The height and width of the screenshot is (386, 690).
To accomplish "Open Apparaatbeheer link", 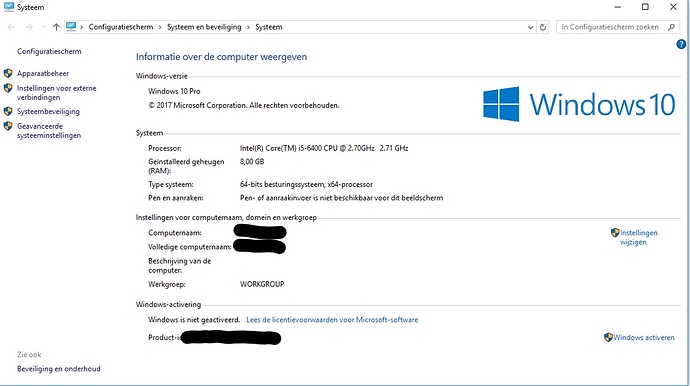I will [43, 74].
